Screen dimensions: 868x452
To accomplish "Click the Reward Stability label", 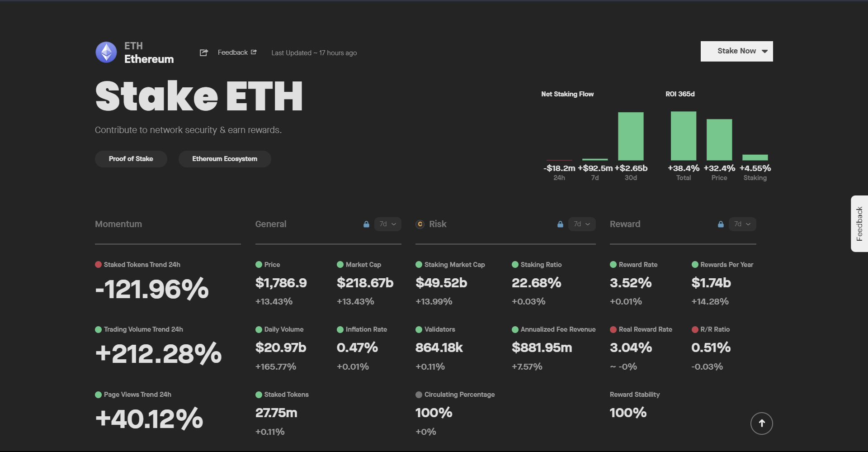I will point(635,395).
